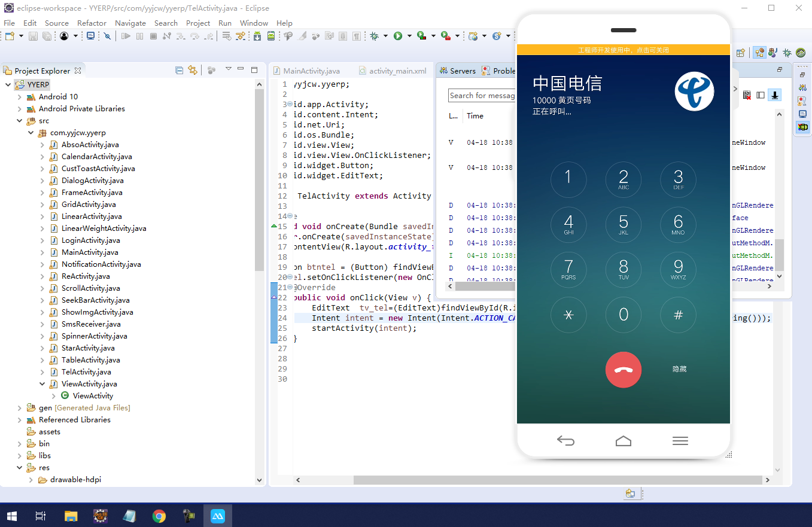This screenshot has width=812, height=527.
Task: Collapse the YYERP project tree node
Action: click(x=8, y=85)
